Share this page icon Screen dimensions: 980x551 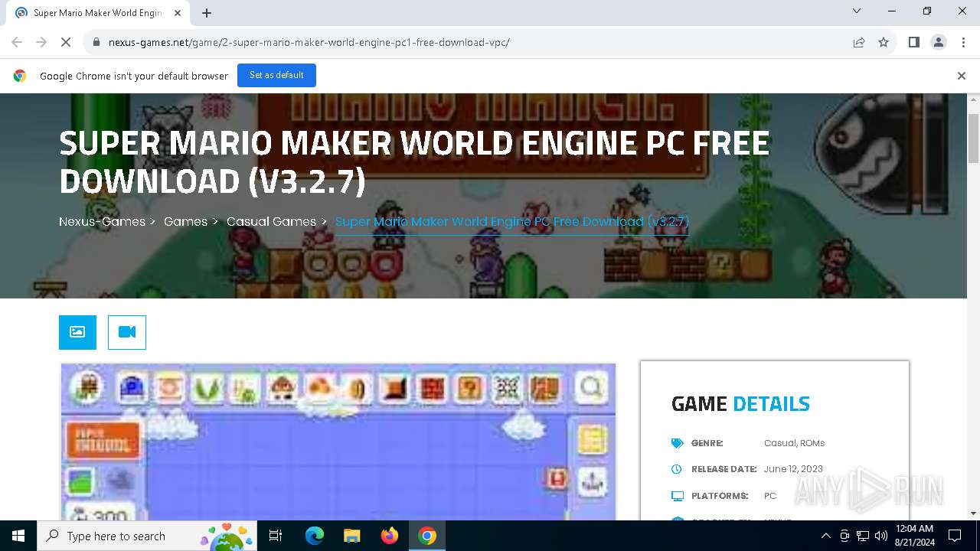859,42
